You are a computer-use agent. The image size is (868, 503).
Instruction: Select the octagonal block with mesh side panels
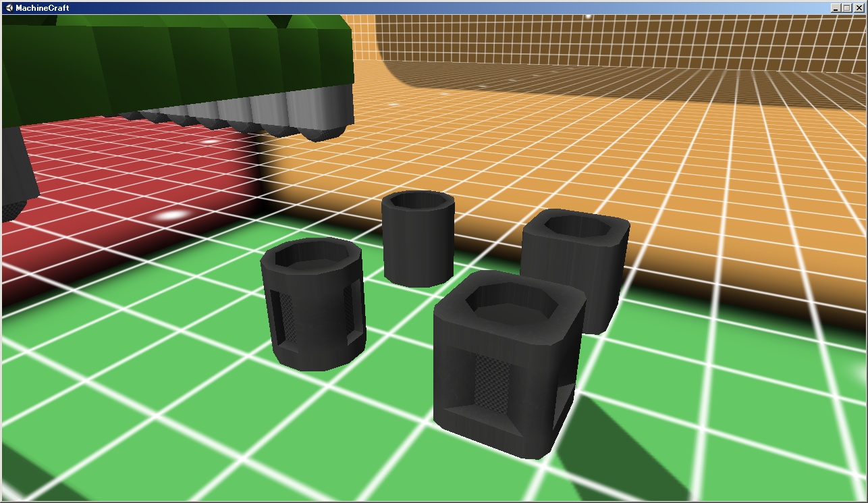point(313,304)
